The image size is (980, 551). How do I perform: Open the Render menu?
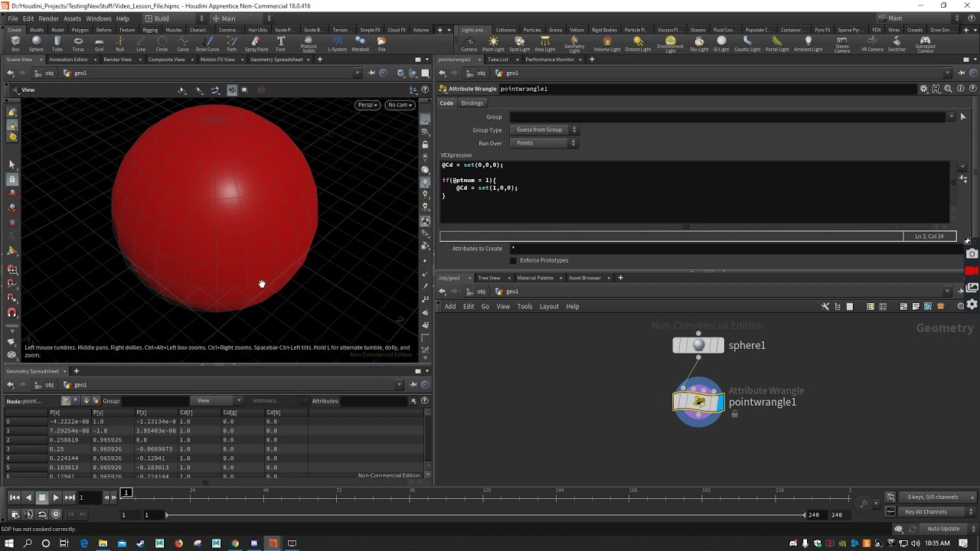[48, 18]
